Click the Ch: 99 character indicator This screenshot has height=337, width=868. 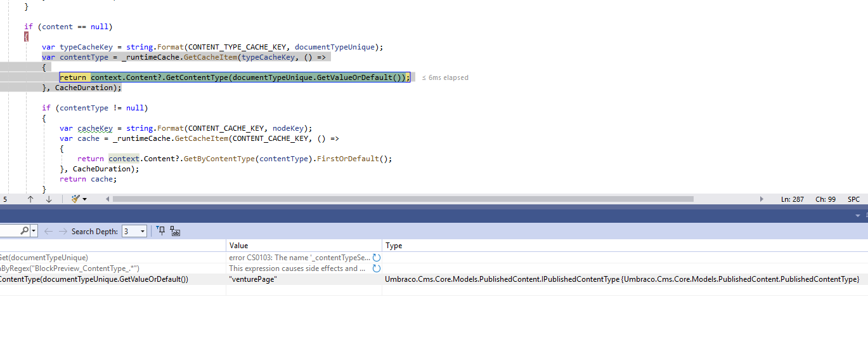click(825, 199)
